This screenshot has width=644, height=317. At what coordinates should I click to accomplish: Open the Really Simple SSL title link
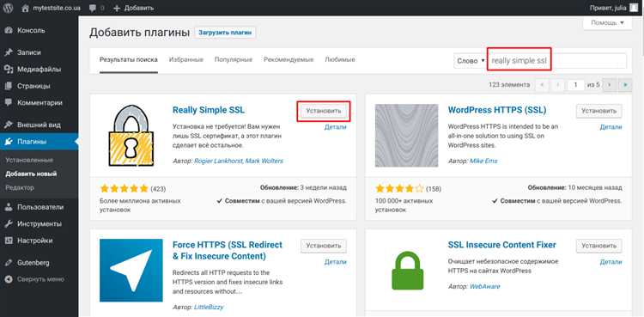pyautogui.click(x=209, y=110)
